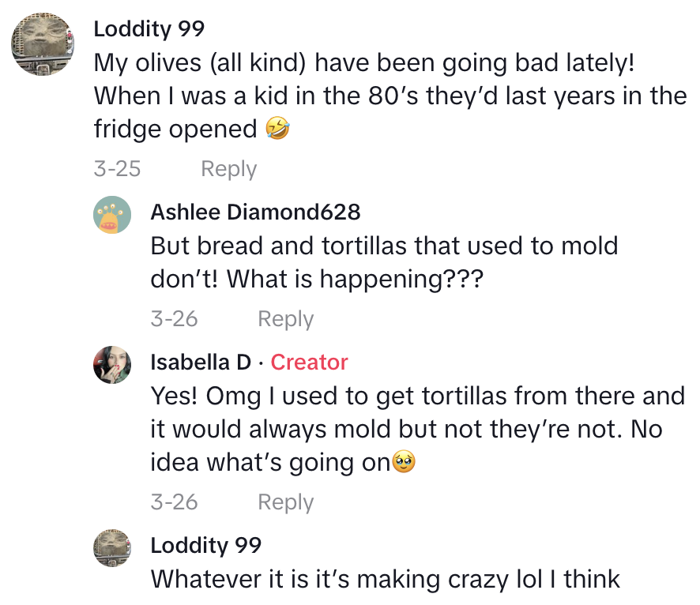This screenshot has height=605, width=700.
Task: Click Isabella D's profile picture
Action: pos(112,365)
